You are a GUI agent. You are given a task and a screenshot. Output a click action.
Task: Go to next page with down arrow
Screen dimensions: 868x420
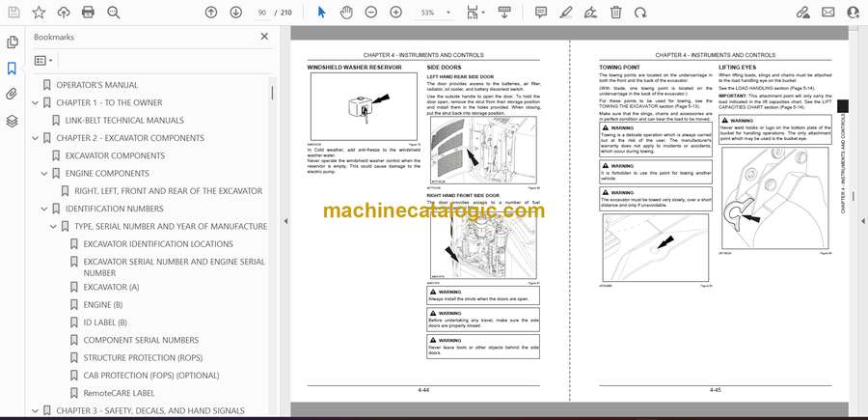tap(236, 13)
